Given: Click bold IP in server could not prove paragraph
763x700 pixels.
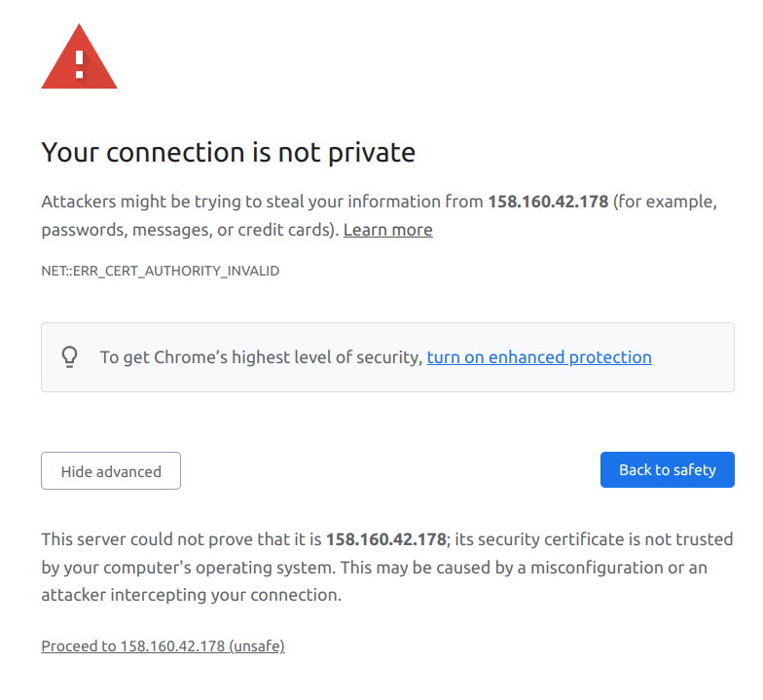Looking at the screenshot, I should [385, 538].
